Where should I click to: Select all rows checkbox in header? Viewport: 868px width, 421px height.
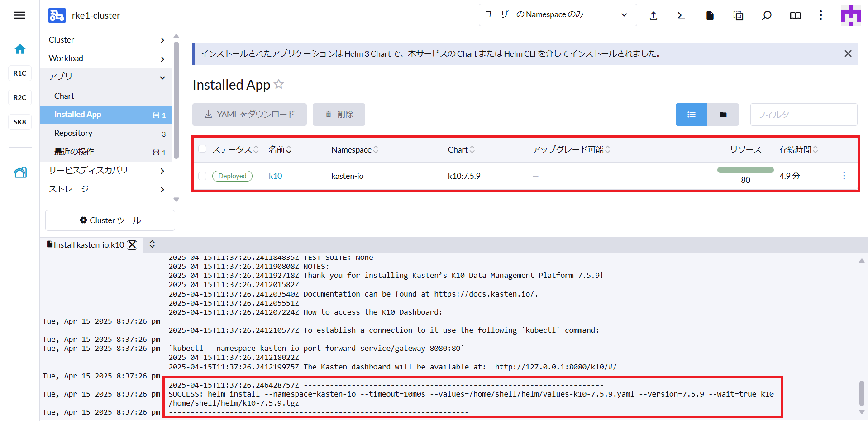tap(202, 149)
